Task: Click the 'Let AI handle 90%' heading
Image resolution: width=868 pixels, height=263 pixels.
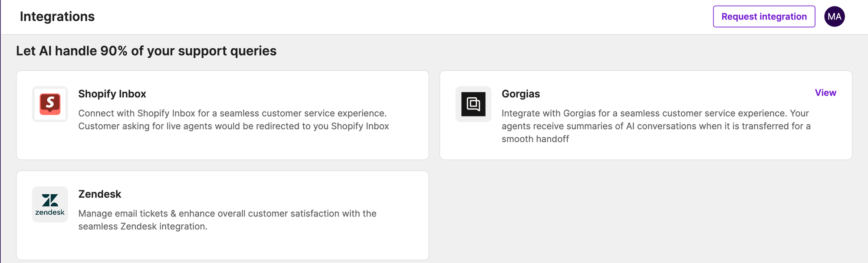Action: pyautogui.click(x=146, y=51)
